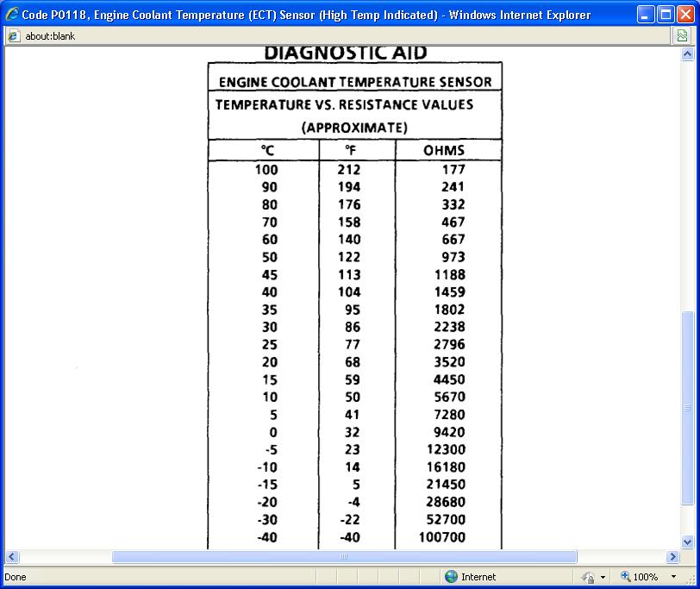The width and height of the screenshot is (700, 589).
Task: Click TEMPERATURE VS. RESISTANCE VALUES text
Action: (344, 104)
